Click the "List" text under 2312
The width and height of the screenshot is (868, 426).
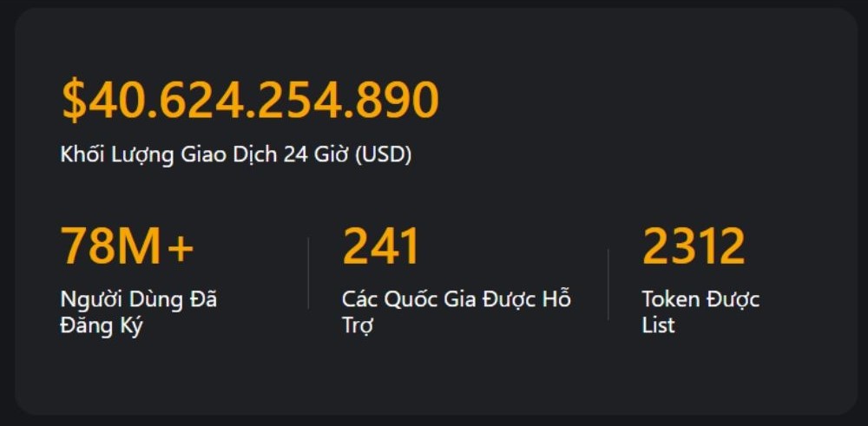pyautogui.click(x=658, y=325)
